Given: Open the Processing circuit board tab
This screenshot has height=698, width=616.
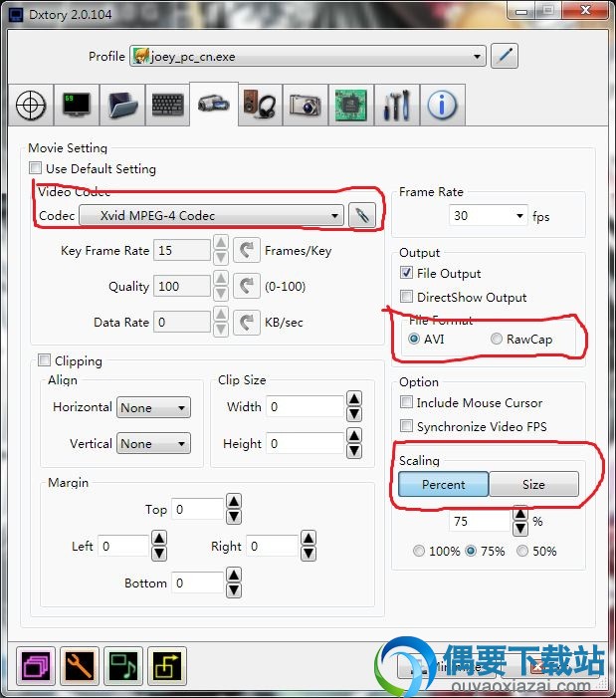Looking at the screenshot, I should click(351, 106).
